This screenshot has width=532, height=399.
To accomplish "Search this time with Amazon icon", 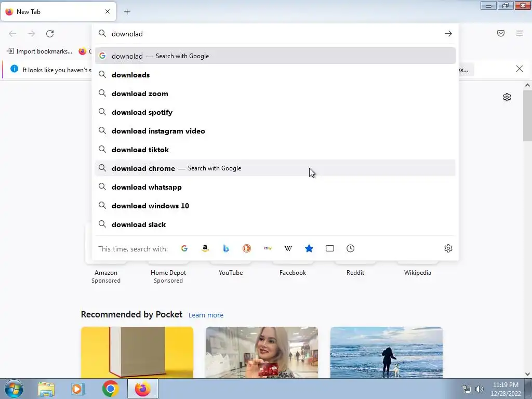I will pyautogui.click(x=205, y=248).
